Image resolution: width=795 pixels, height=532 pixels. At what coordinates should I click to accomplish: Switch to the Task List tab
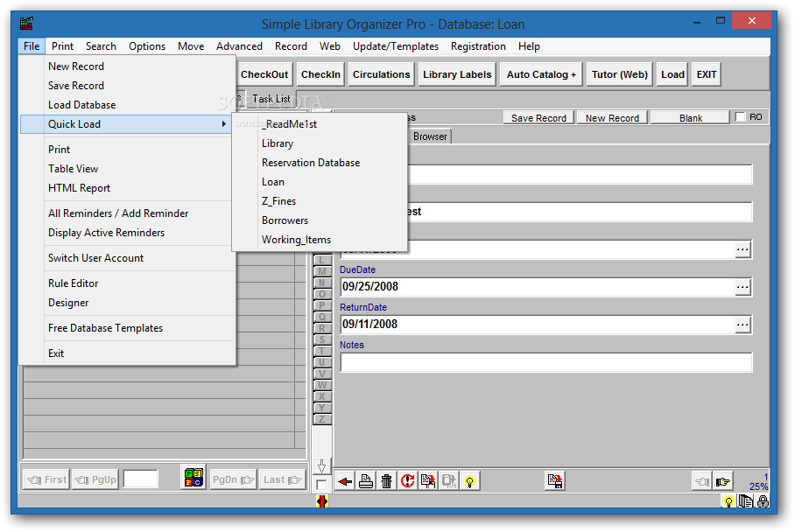tap(271, 99)
